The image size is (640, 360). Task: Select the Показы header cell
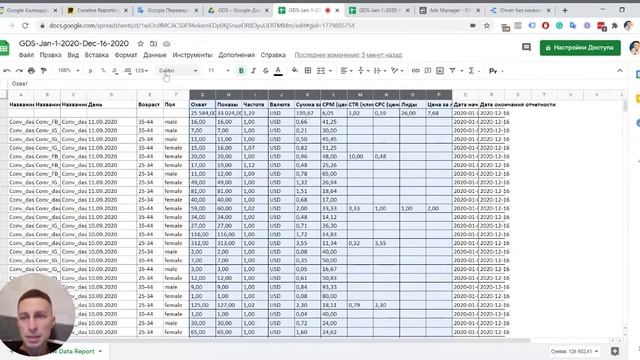tap(229, 104)
